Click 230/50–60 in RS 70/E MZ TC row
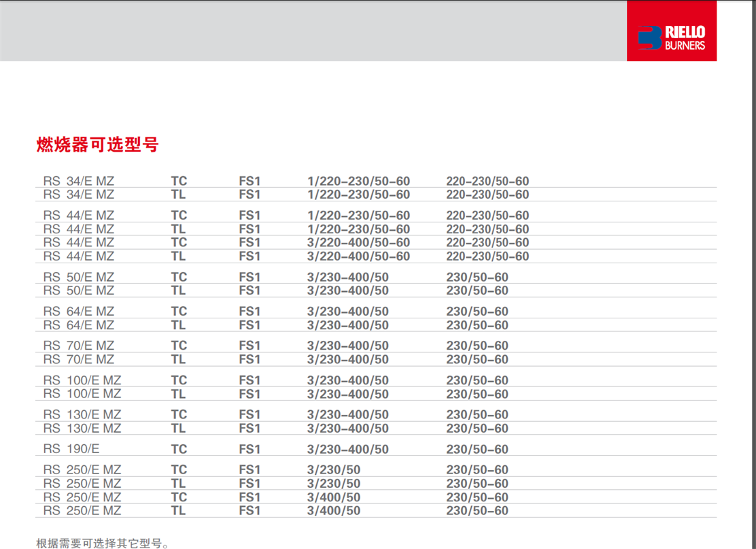Screen dimensions: 756x549 point(477,346)
